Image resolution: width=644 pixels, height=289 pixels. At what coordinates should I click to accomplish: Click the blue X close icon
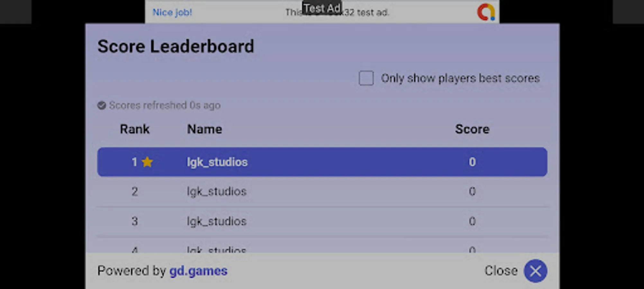click(x=535, y=271)
